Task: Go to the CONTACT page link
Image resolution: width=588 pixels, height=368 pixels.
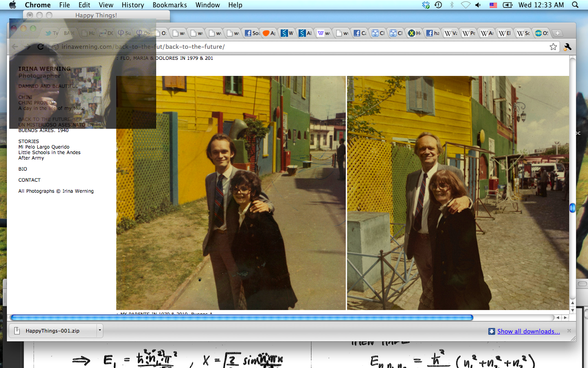Action: tap(29, 180)
